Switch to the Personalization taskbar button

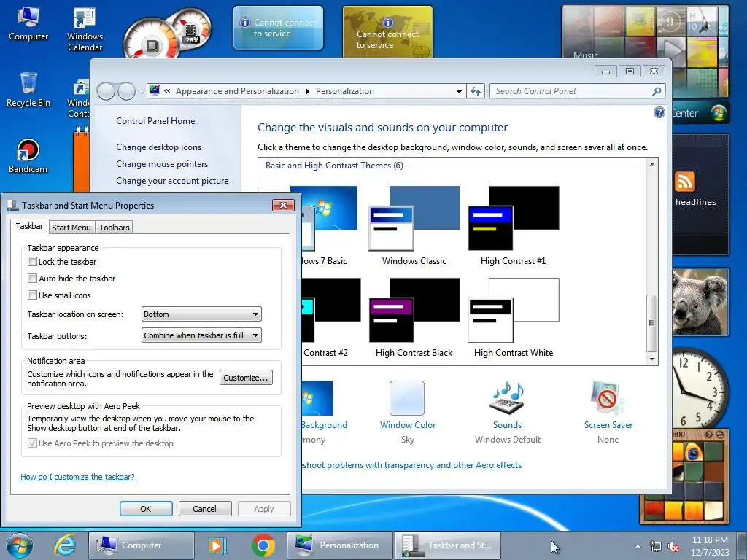[340, 545]
